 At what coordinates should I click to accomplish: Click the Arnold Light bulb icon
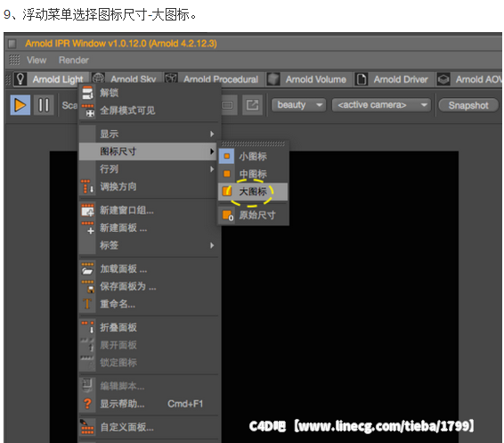click(20, 79)
